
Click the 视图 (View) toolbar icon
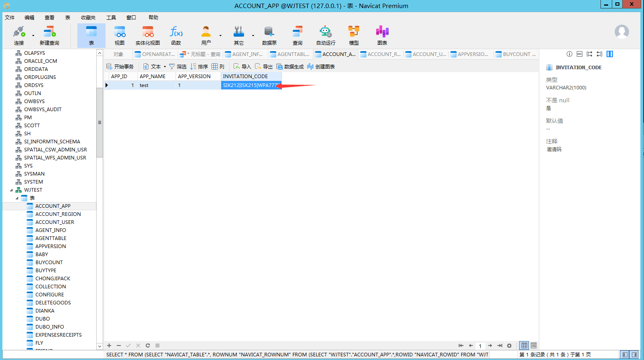120,35
